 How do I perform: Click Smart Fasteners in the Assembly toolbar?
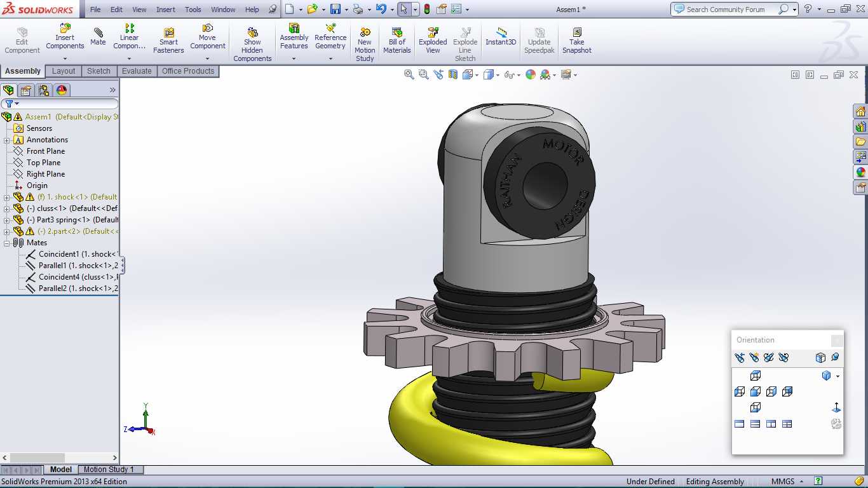click(x=168, y=41)
